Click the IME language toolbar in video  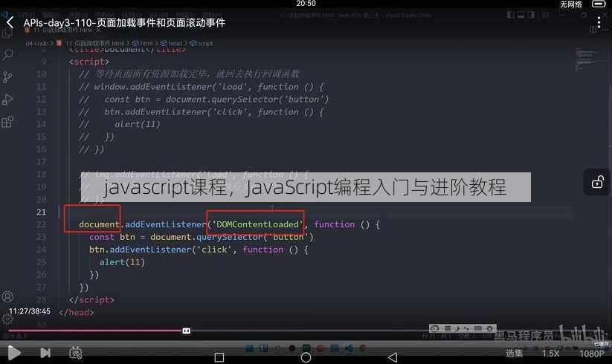click(x=462, y=328)
